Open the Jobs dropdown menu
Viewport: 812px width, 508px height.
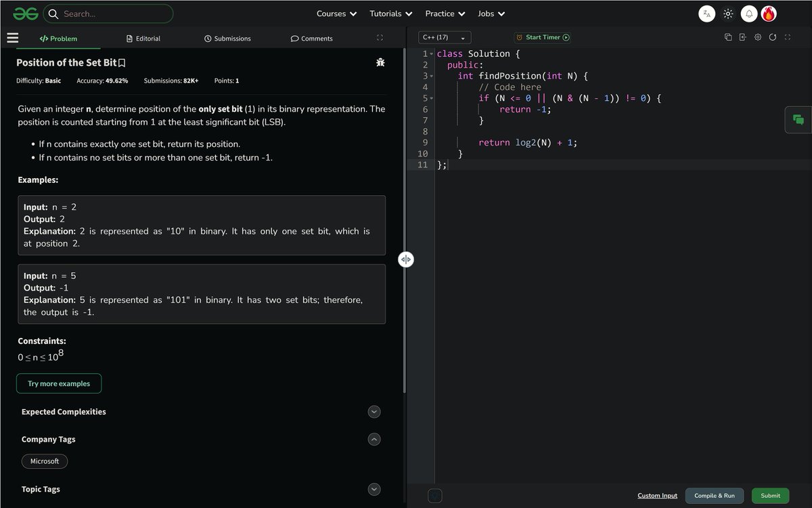pyautogui.click(x=491, y=14)
